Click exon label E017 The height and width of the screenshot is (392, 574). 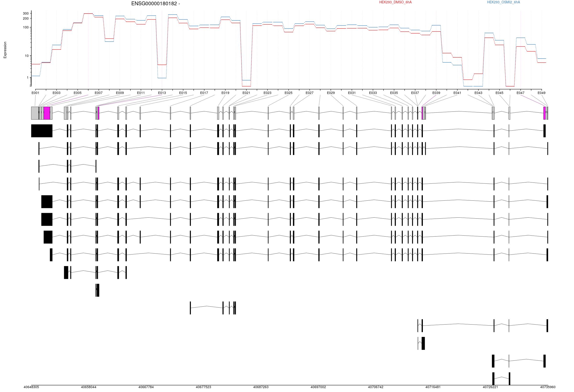(x=204, y=93)
